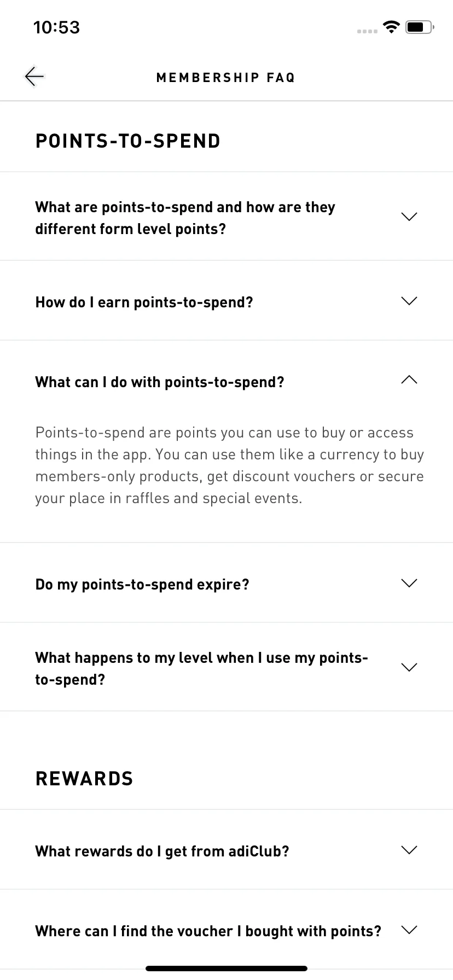
Task: Expand chevron beside What rewards from adiClub
Action: coord(409,850)
